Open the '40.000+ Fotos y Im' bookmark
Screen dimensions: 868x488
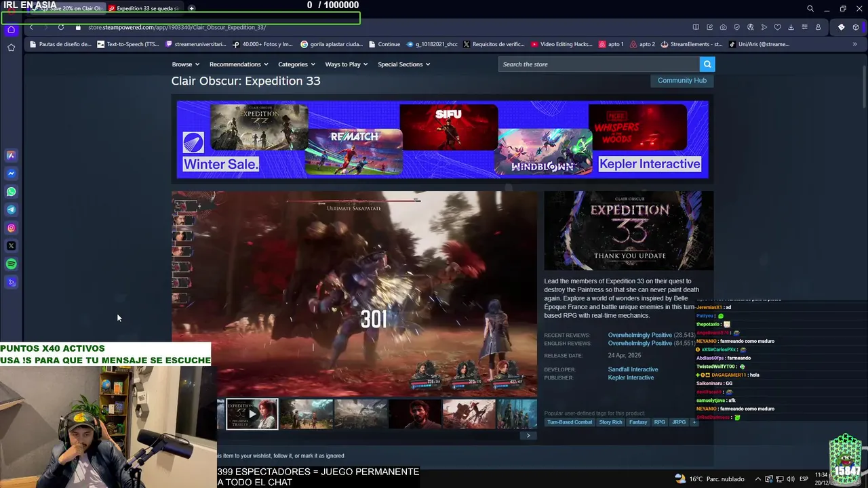[x=262, y=44]
